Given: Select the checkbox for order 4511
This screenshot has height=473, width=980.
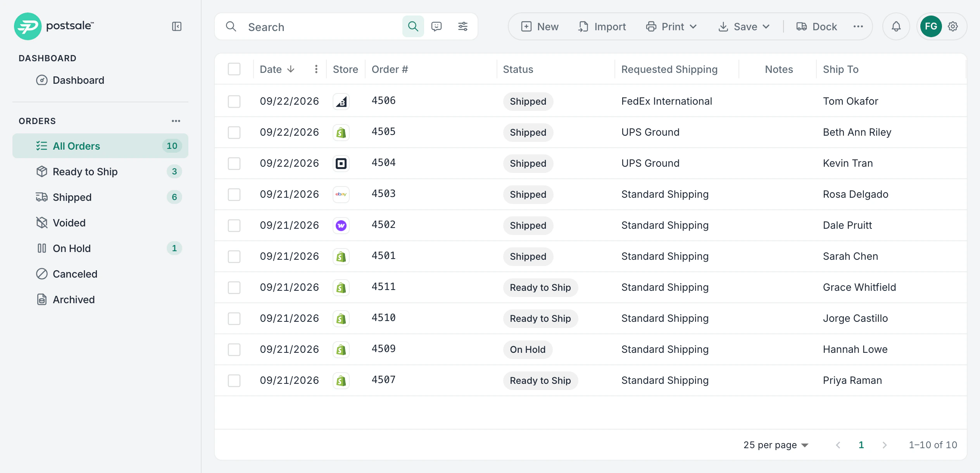Looking at the screenshot, I should point(234,288).
